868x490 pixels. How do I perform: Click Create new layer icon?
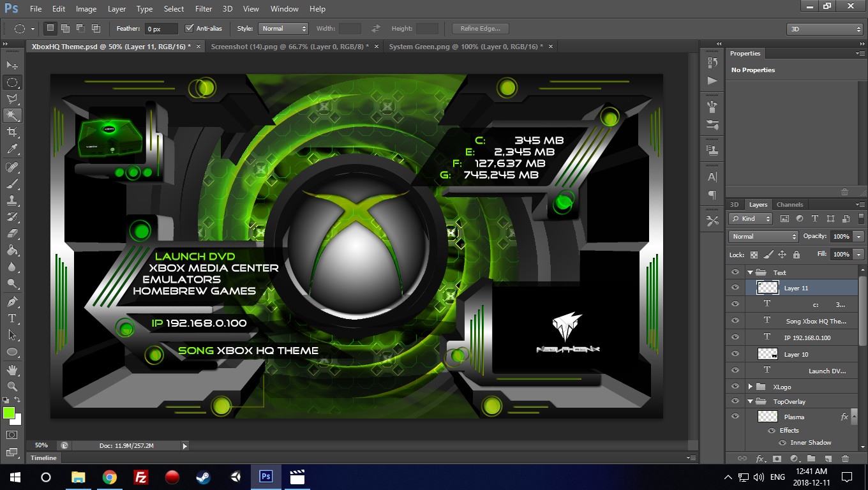point(828,458)
